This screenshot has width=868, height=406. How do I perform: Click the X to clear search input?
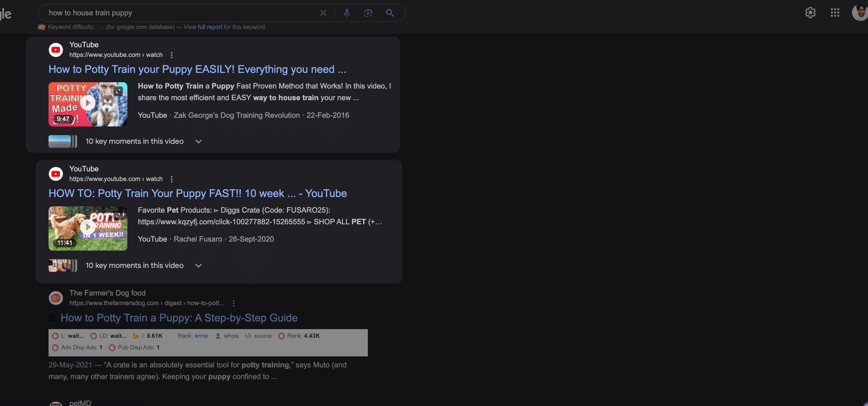[323, 12]
